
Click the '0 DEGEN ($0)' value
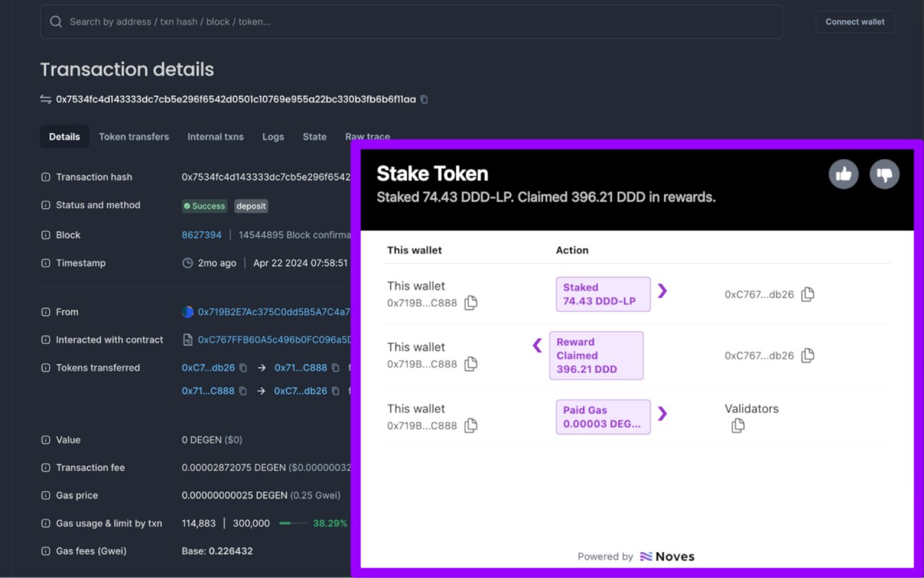pyautogui.click(x=212, y=440)
